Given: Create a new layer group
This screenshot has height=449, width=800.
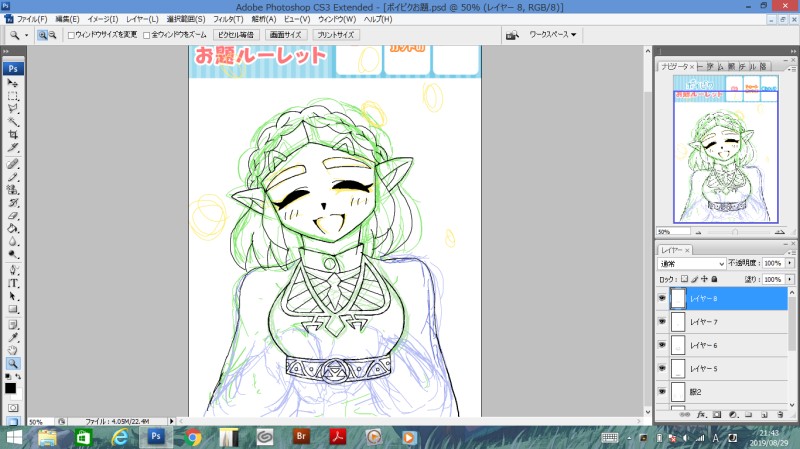Looking at the screenshot, I should click(x=748, y=415).
